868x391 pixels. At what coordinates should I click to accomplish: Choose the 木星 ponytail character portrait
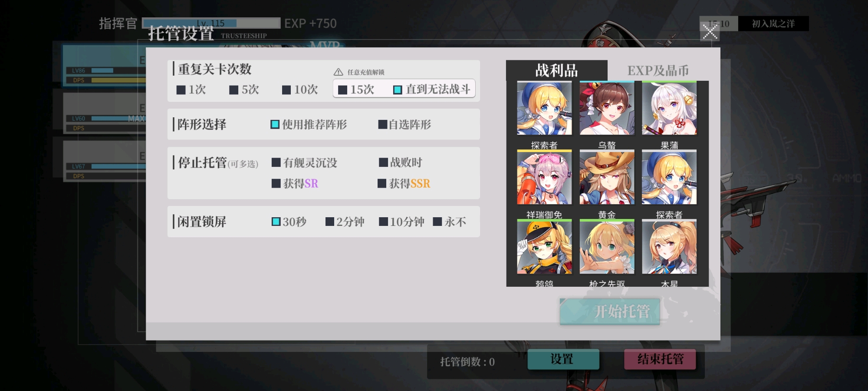tap(669, 247)
